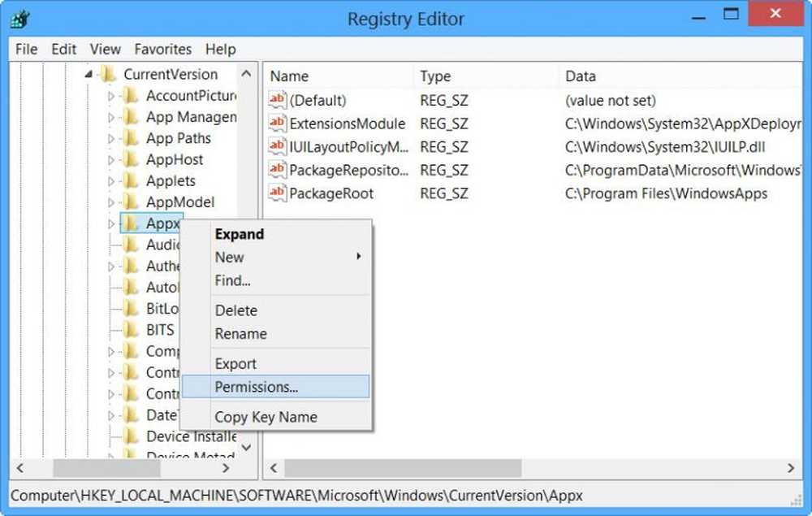812x516 pixels.
Task: Click values pane scroll right arrow
Action: [791, 468]
